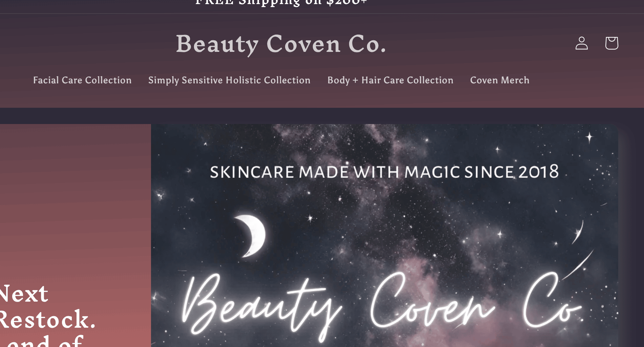644x347 pixels.
Task: Click the pink slideshow text panel
Action: point(76,236)
